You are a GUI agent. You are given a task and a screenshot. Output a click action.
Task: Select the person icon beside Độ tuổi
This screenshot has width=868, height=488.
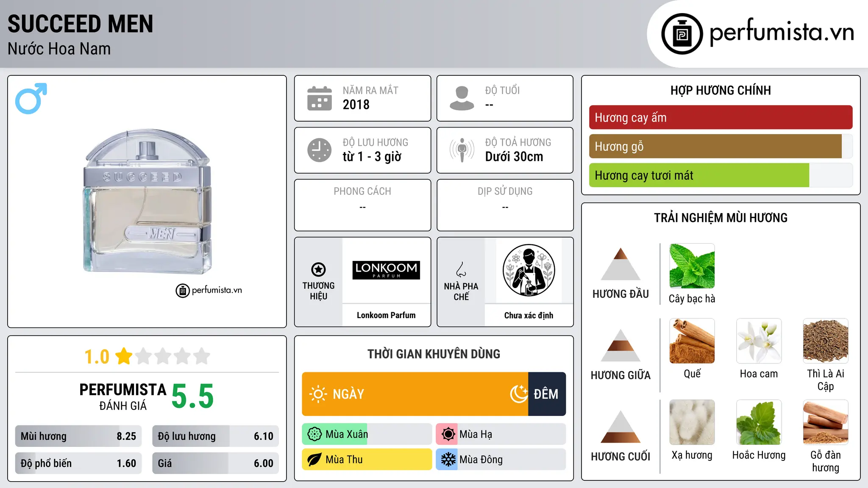(x=462, y=98)
